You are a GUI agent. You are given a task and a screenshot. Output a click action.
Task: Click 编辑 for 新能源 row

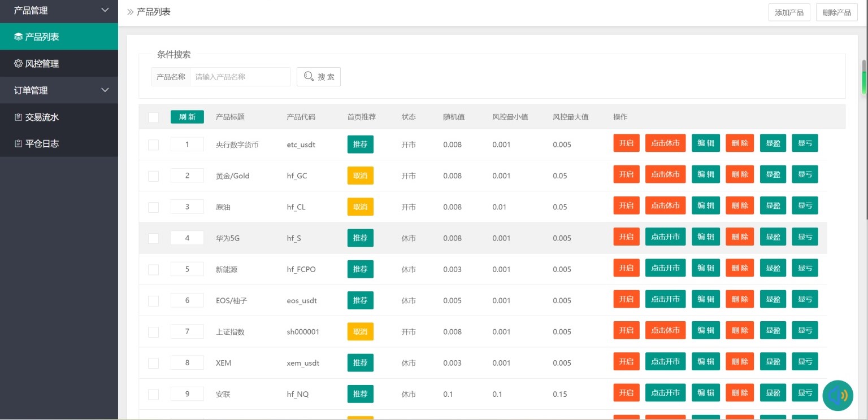tap(706, 268)
